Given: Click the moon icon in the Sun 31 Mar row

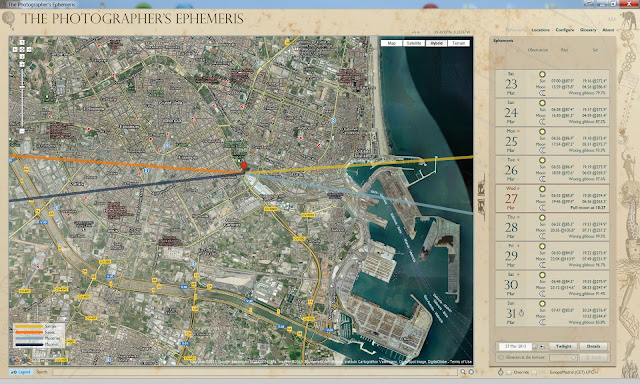Looking at the screenshot, I should point(542,322).
